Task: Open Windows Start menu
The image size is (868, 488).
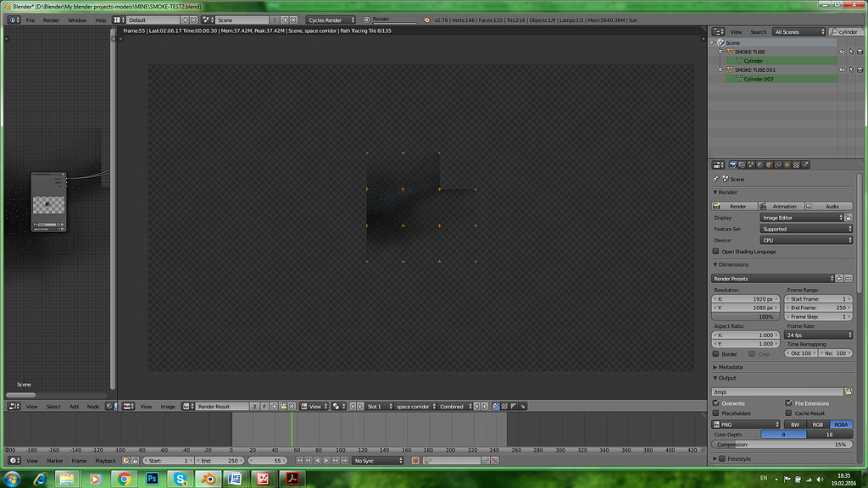Action: coord(12,479)
